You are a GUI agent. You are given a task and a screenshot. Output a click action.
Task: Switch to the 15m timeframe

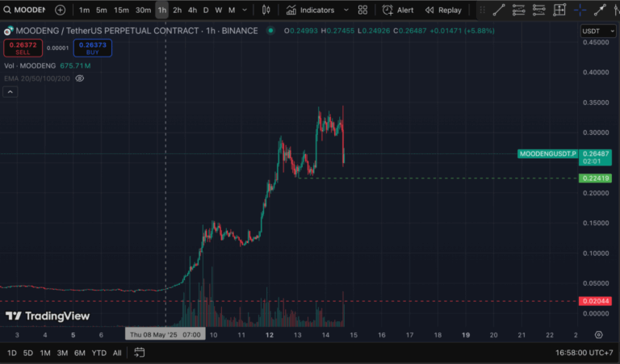coord(121,10)
